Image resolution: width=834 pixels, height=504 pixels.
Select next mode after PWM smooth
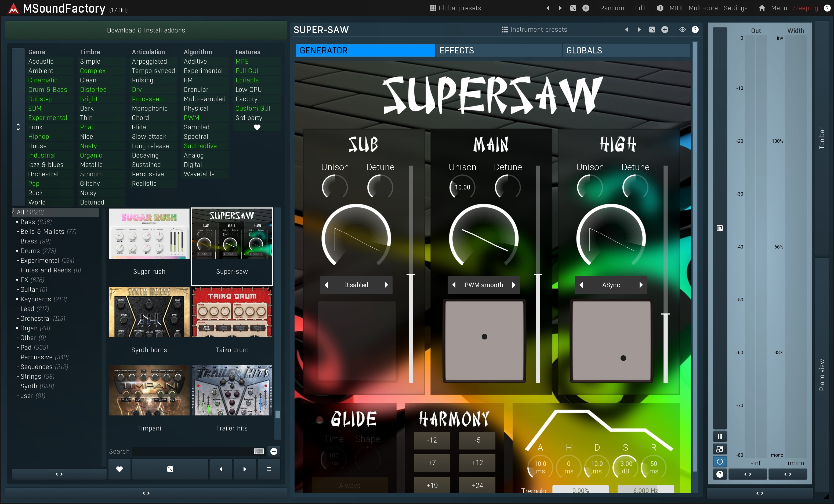514,285
